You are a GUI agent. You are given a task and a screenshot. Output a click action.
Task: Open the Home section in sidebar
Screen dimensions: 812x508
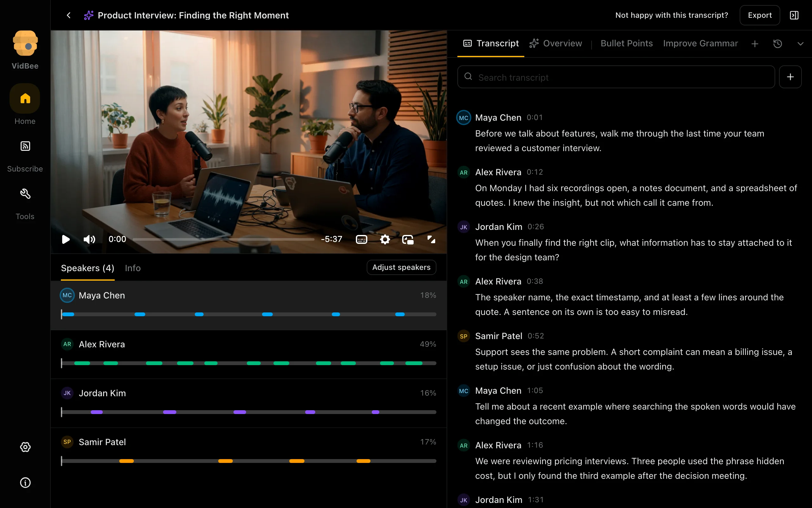click(x=25, y=98)
